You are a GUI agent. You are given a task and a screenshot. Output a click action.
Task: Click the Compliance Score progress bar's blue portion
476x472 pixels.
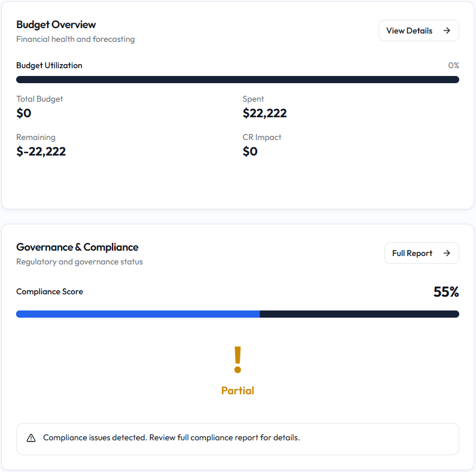pos(138,314)
